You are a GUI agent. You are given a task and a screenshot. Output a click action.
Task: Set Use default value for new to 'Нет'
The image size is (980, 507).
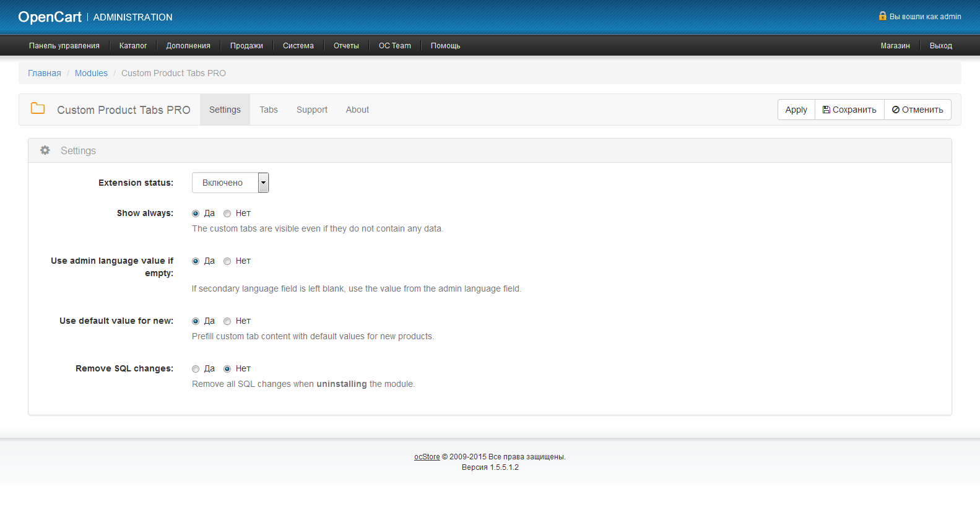[x=227, y=321]
